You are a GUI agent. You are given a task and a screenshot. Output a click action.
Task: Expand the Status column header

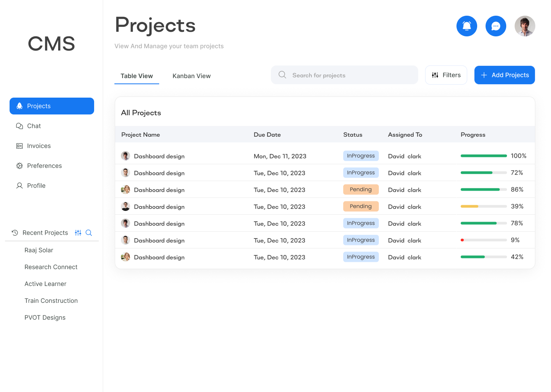click(352, 134)
